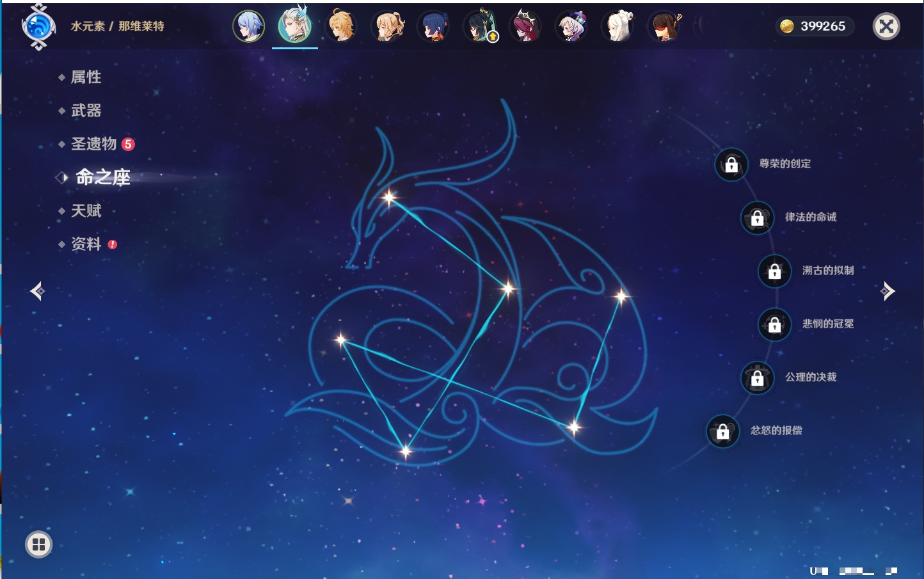Open the 公理的决裁 constellation lock icon
The width and height of the screenshot is (924, 579).
coord(757,377)
